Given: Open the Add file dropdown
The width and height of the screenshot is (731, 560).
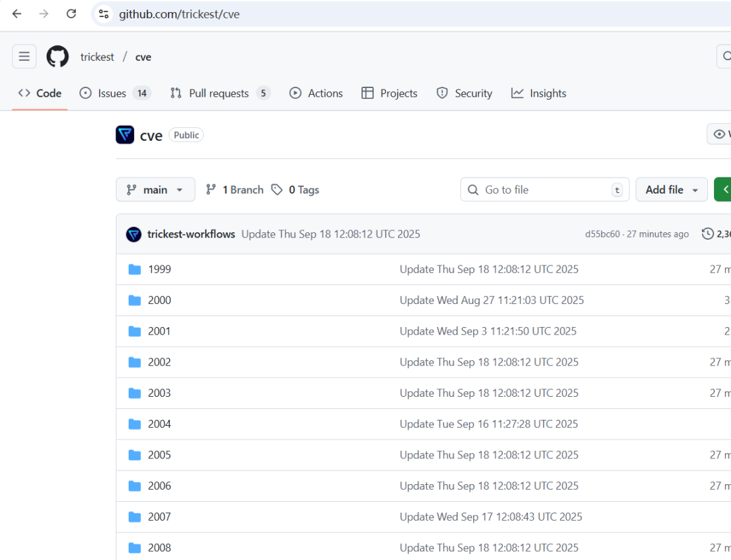Looking at the screenshot, I should coord(671,190).
